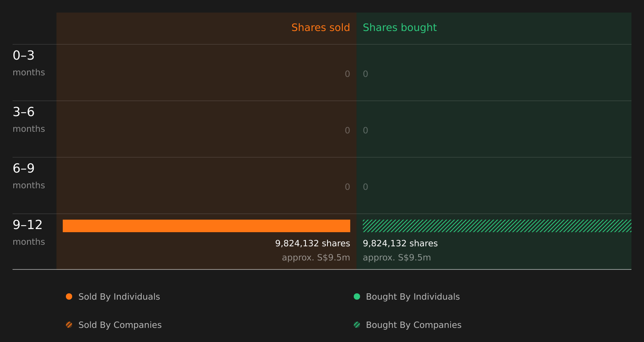Click the solid orange shares sold bar
This screenshot has height=342, width=644.
click(x=206, y=226)
